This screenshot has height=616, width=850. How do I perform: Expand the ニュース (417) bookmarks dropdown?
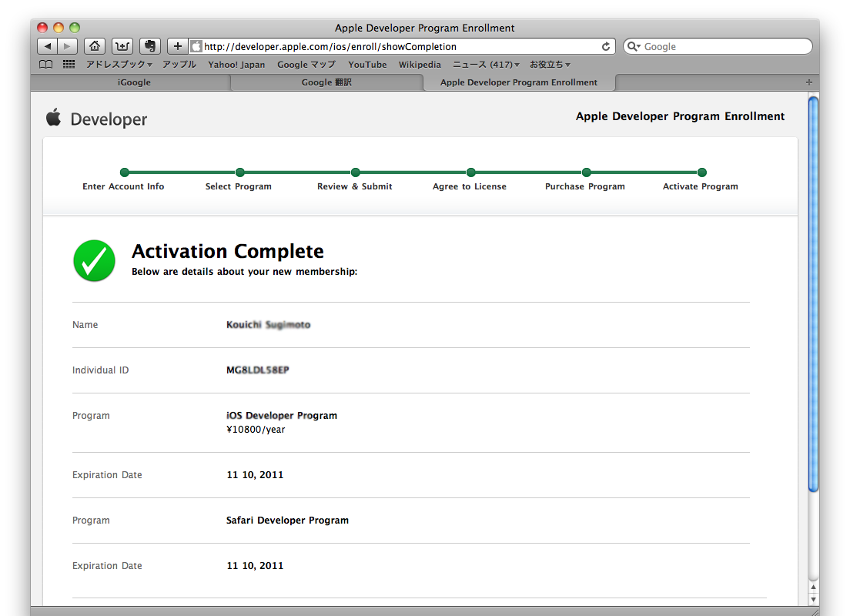(x=486, y=65)
